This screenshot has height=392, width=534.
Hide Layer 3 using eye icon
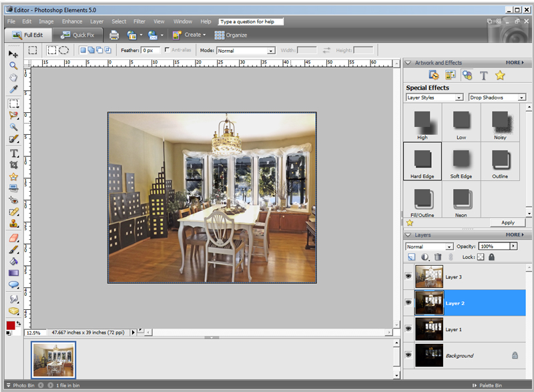pos(409,276)
